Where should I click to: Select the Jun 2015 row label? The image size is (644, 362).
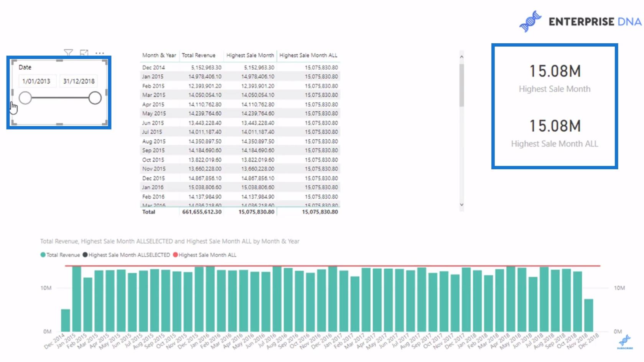[153, 123]
